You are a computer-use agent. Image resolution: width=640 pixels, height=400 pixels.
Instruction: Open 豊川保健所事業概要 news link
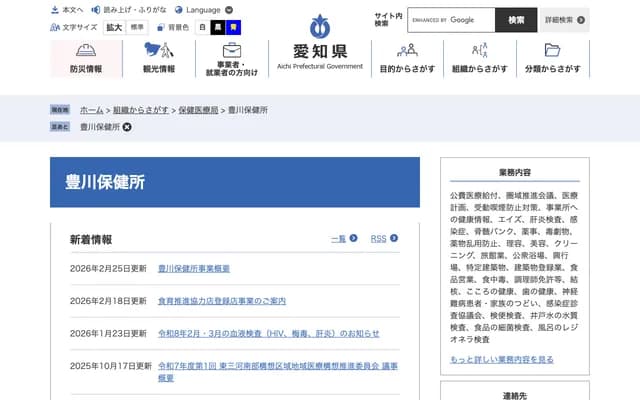coord(194,269)
